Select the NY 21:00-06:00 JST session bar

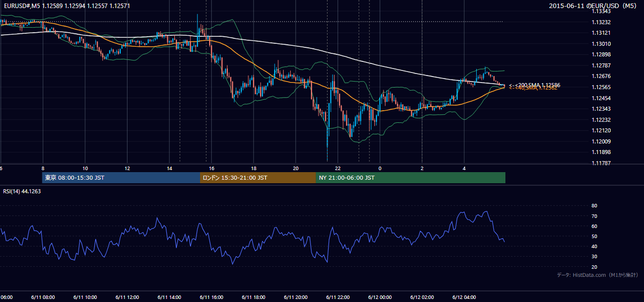tap(411, 178)
